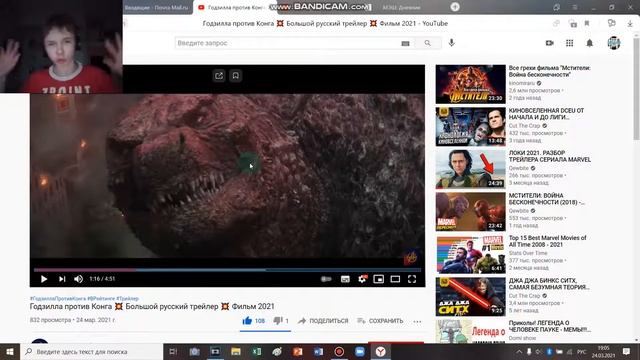Toggle autoplay switch in player
The width and height of the screenshot is (640, 360).
pos(326,279)
